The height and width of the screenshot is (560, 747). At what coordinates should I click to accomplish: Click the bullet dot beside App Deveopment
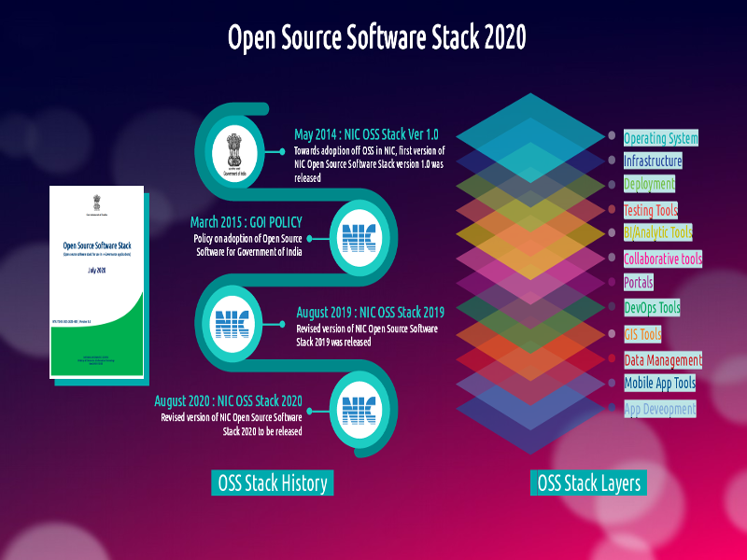click(612, 407)
